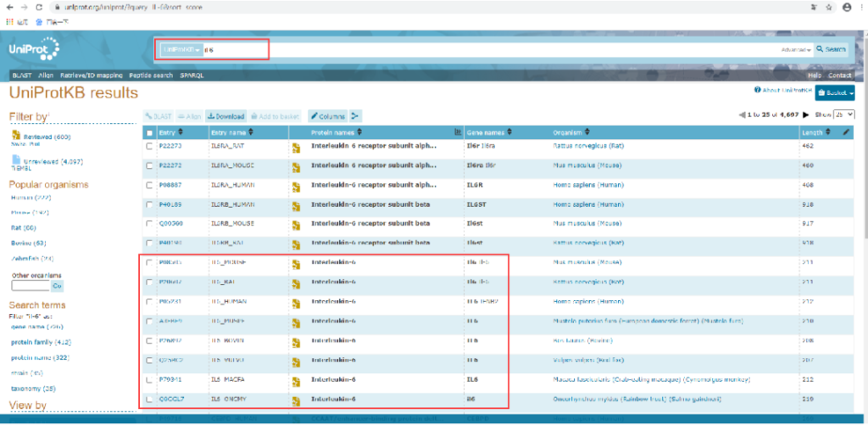This screenshot has width=868, height=425.
Task: Check the box for IL6RA_HUMAN row
Action: click(x=149, y=185)
